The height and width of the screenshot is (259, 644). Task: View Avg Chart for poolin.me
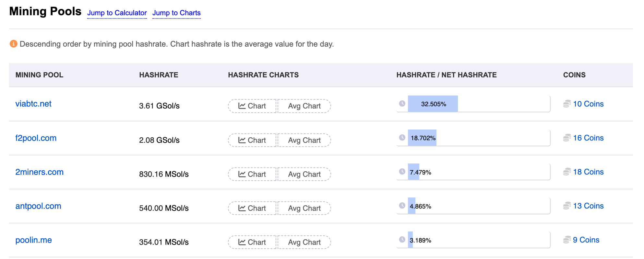304,242
